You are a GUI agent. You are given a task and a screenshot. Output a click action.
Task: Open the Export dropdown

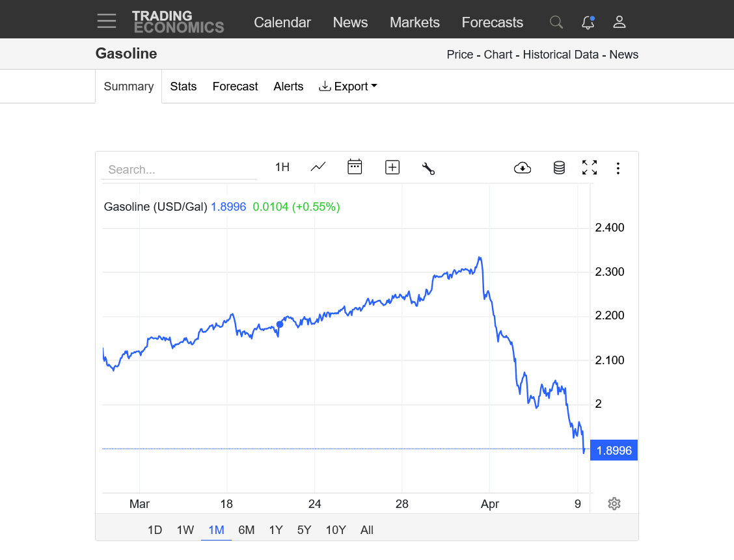point(348,87)
